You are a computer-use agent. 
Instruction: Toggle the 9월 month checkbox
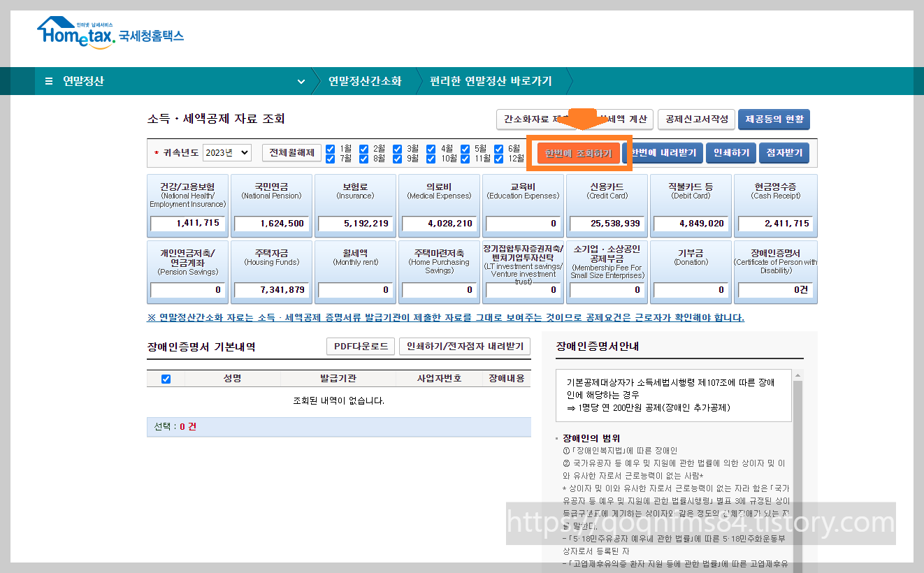coord(398,159)
